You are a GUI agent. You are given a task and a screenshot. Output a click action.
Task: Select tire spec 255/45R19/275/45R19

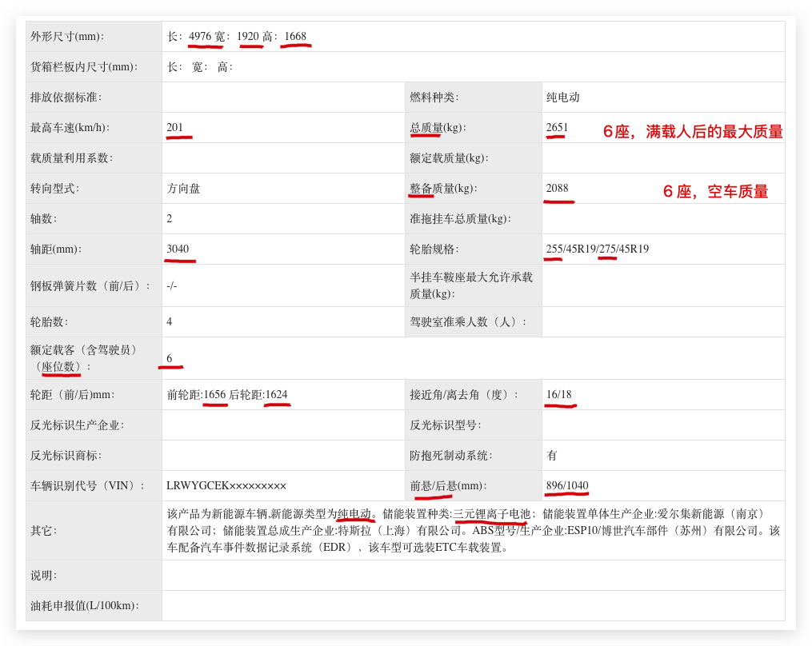[598, 249]
